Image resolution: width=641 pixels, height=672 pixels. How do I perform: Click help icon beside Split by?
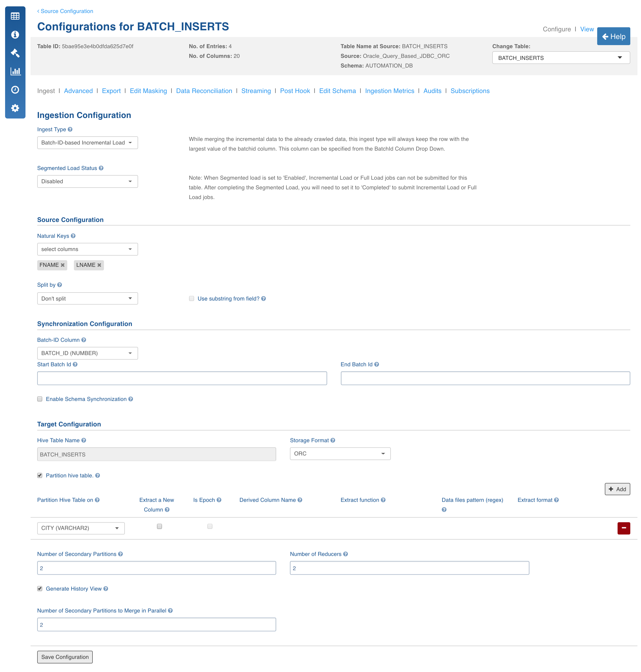(x=59, y=285)
